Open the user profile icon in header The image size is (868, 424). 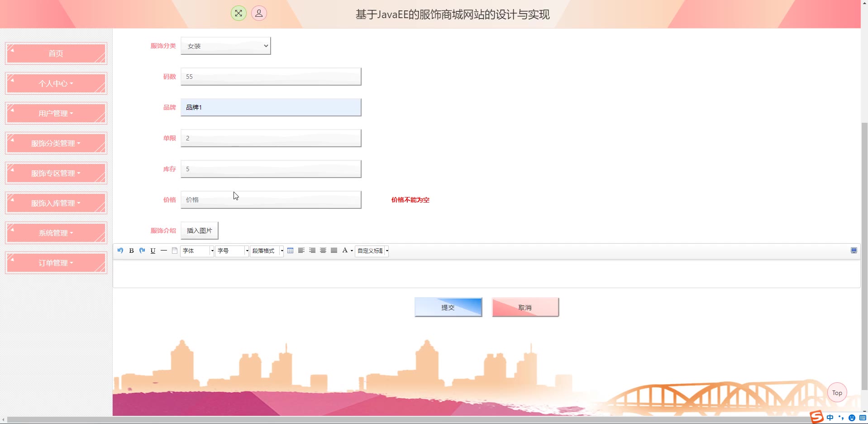coord(259,13)
